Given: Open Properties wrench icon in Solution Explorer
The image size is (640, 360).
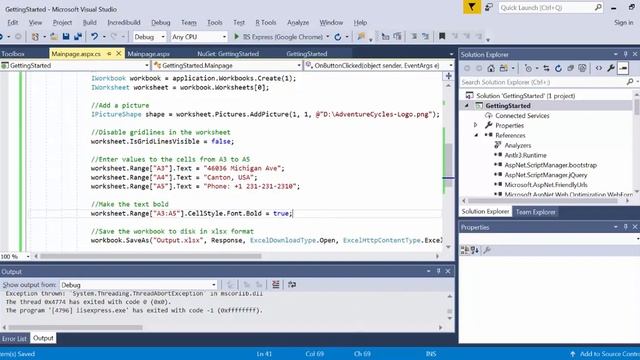Looking at the screenshot, I should click(x=611, y=68).
